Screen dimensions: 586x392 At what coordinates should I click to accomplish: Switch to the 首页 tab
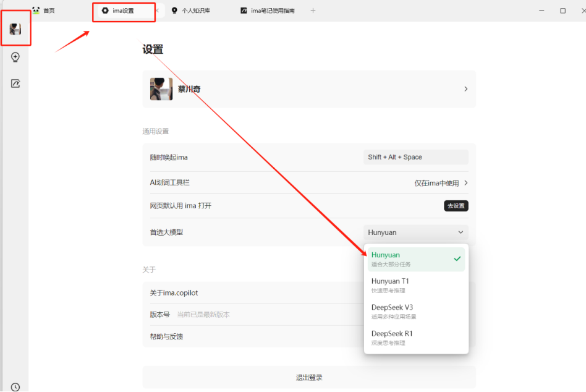point(44,11)
